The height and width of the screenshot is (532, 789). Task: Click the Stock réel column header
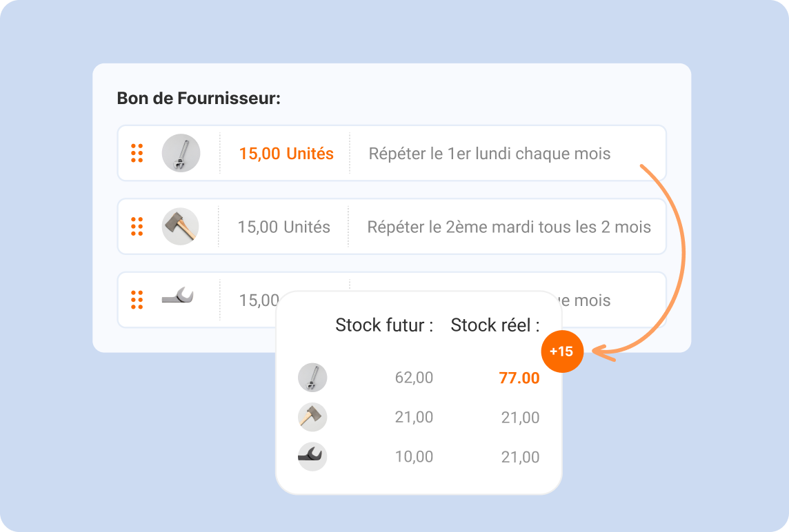(495, 325)
